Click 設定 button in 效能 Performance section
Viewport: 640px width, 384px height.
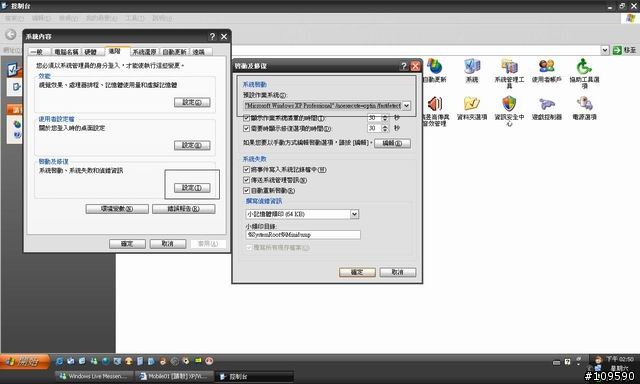pos(192,102)
